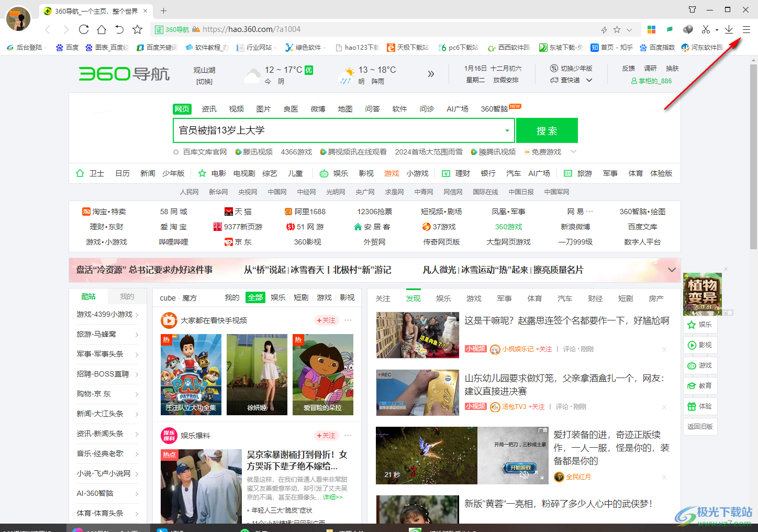Reload the page with refresh icon
Image resolution: width=758 pixels, height=532 pixels.
(x=84, y=29)
